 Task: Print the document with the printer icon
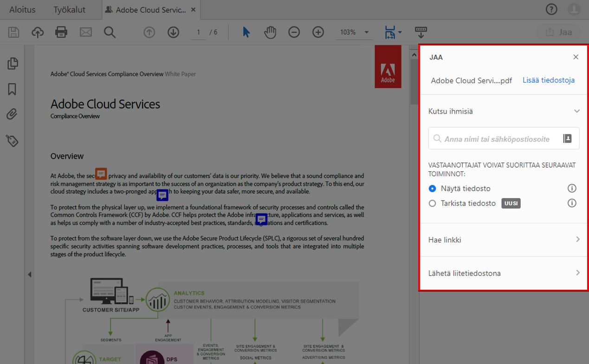(x=61, y=32)
